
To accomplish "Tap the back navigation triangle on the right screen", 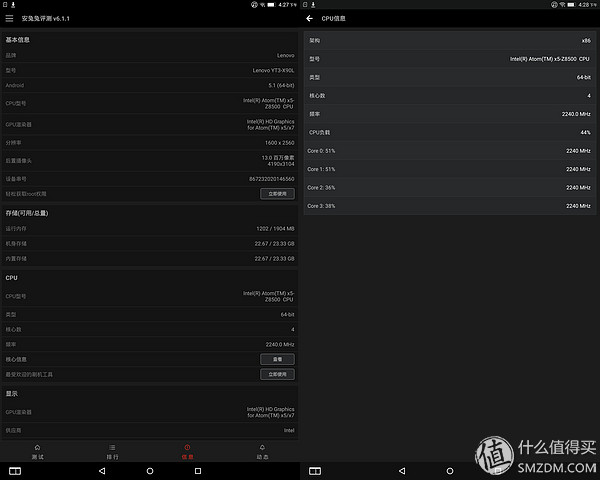I will [402, 471].
